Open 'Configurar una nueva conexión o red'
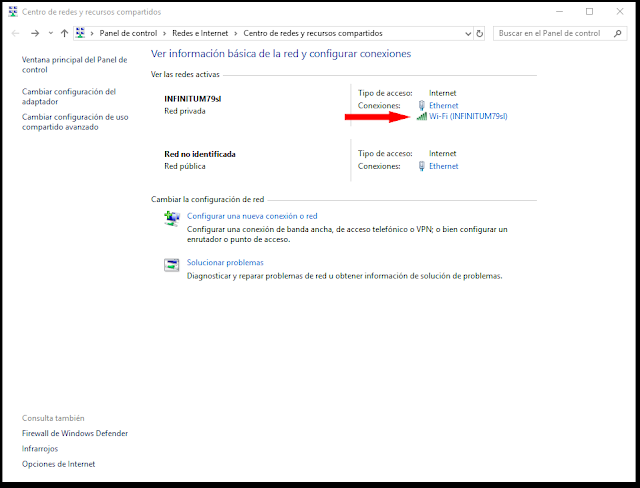Viewport: 640px width, 488px height. click(252, 216)
